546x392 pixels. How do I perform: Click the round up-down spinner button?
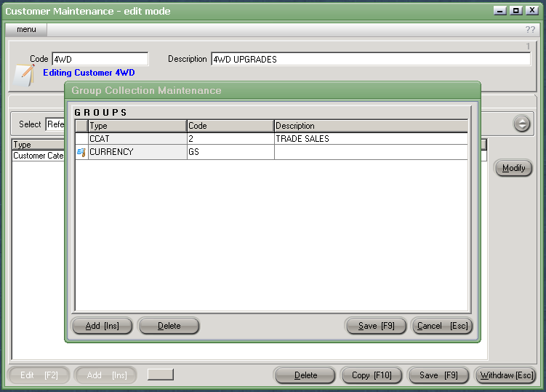point(521,124)
